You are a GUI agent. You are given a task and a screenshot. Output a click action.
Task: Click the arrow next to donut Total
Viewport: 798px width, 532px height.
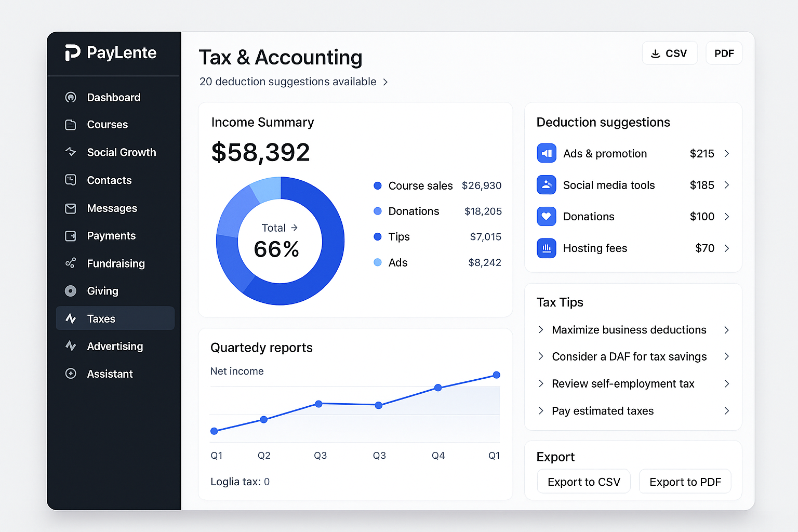pyautogui.click(x=295, y=228)
